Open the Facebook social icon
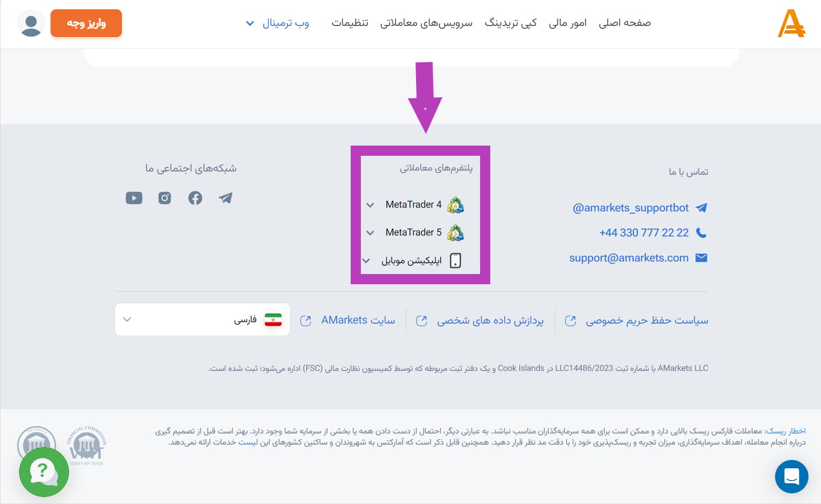Image resolution: width=821 pixels, height=504 pixels. 195,198
